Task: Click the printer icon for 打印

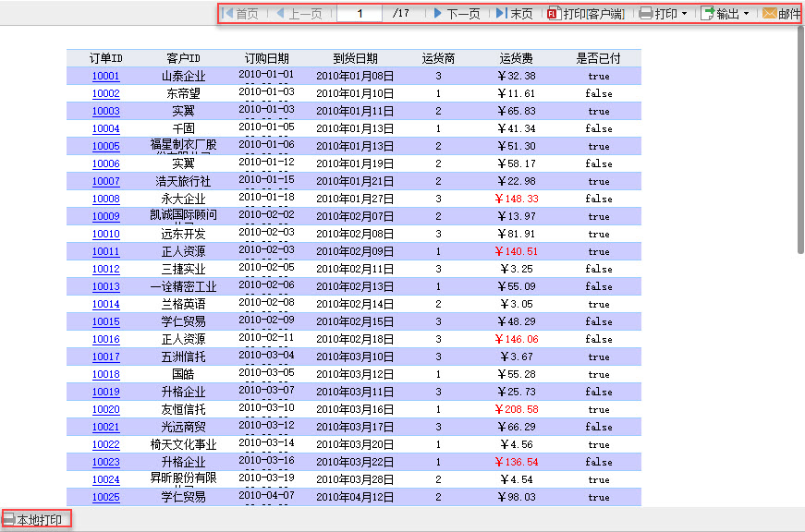Action: (x=645, y=13)
